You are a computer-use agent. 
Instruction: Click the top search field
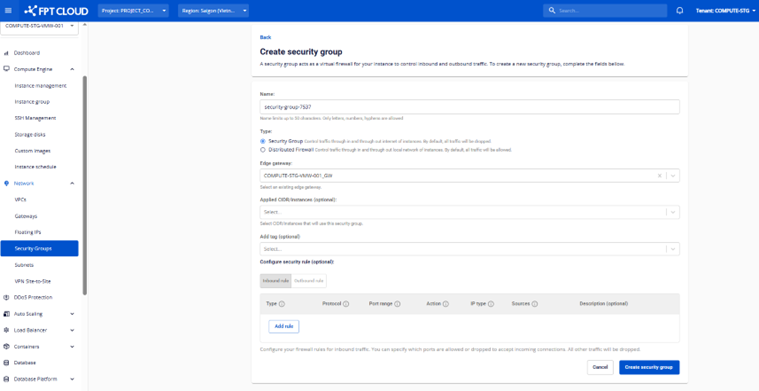pyautogui.click(x=605, y=11)
